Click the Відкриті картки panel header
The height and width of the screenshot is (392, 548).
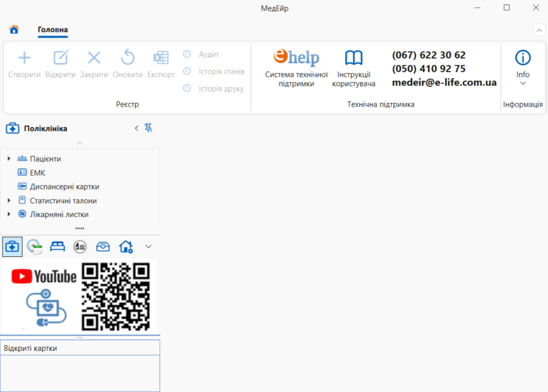coord(80,348)
